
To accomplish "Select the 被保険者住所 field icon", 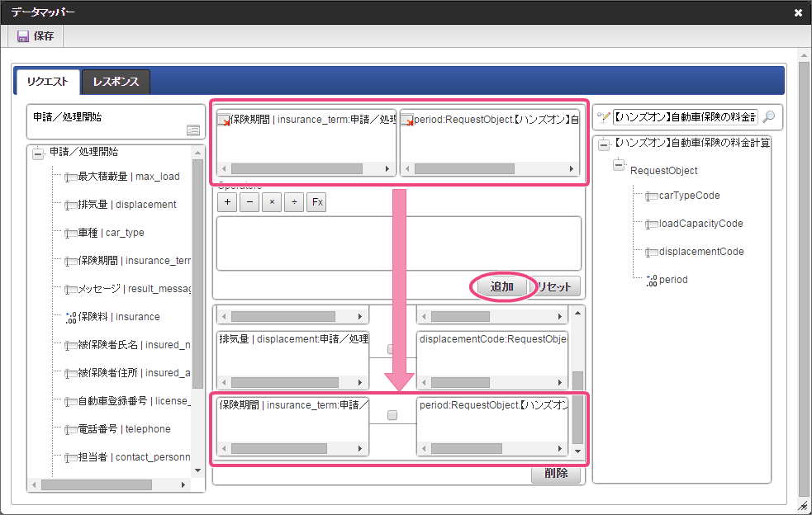I will point(71,373).
